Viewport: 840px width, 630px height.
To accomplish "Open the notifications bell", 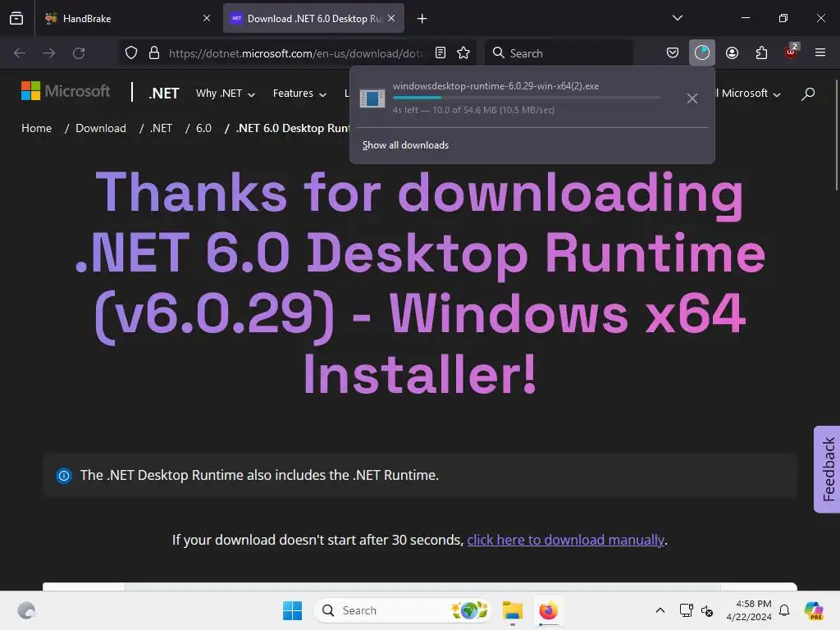I will [784, 610].
